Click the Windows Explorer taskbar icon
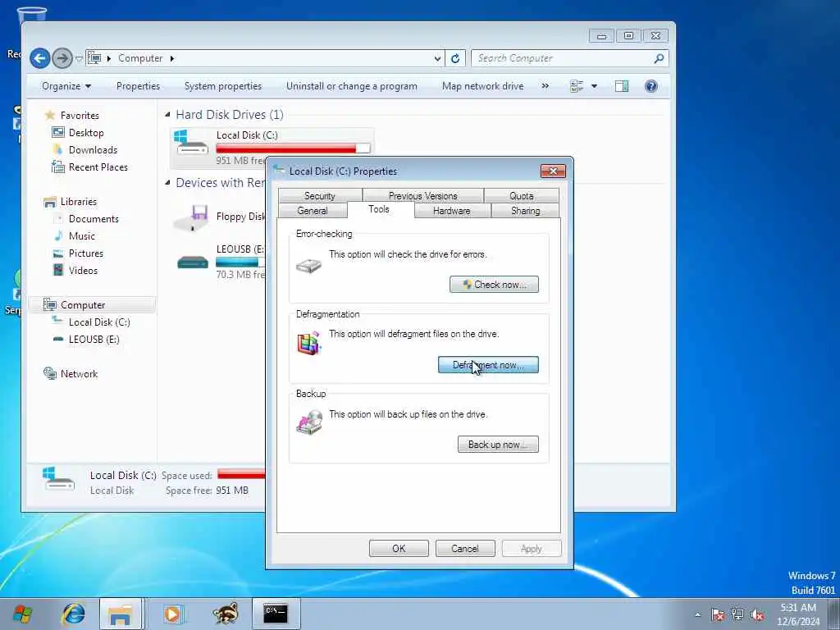 121,614
